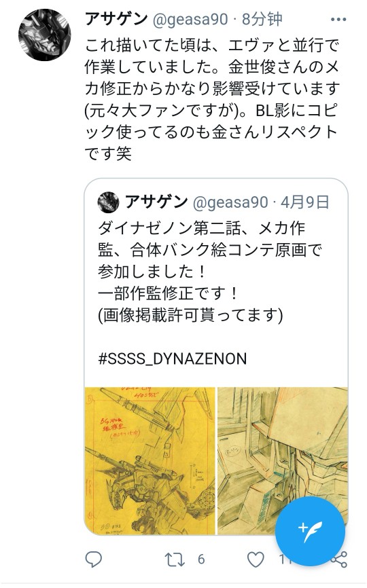Viewport: 367px width, 588px height.
Task: Open the main tweet text beginning これ描いてた頃は
Action: coord(212,99)
